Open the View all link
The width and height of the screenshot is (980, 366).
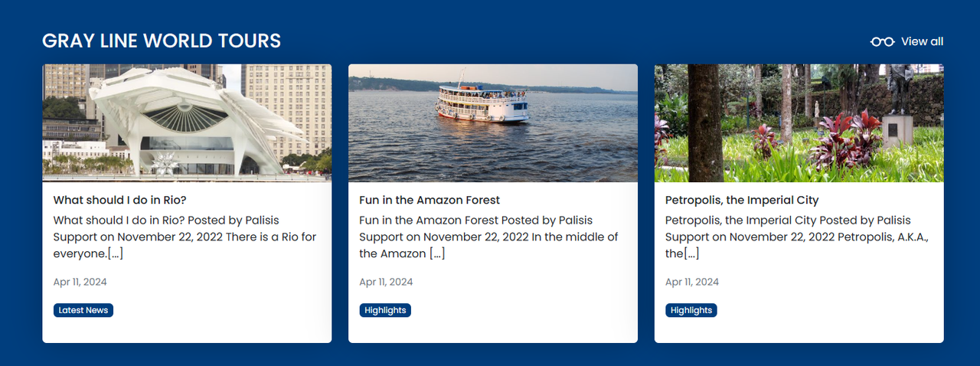[x=907, y=41]
